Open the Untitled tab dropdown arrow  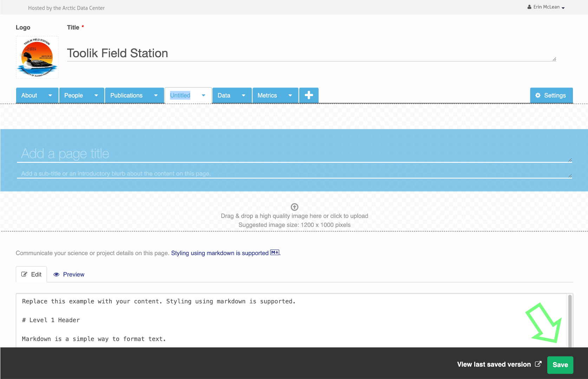coord(203,95)
